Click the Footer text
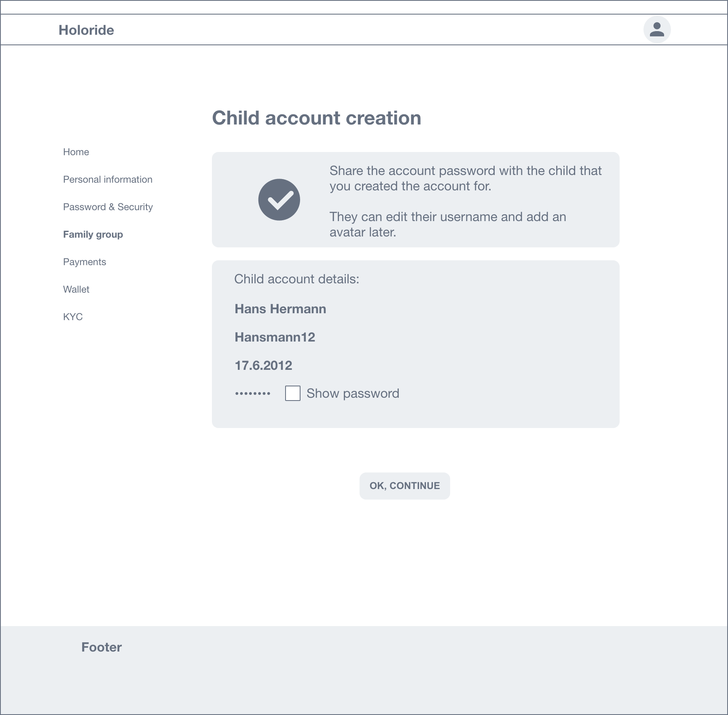 (x=102, y=647)
